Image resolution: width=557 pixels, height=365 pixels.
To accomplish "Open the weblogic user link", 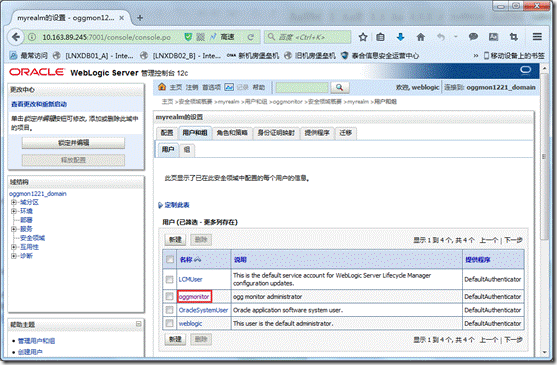I will click(190, 323).
